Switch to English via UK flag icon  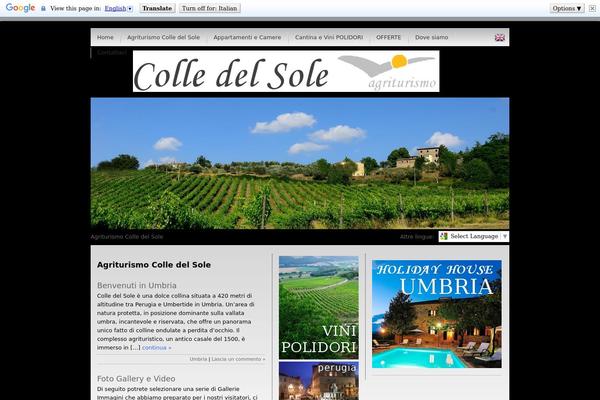pyautogui.click(x=499, y=38)
